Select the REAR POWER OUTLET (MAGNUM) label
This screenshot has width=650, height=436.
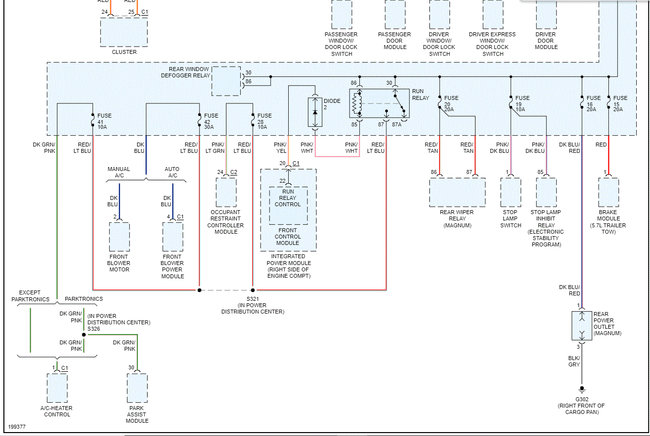click(x=607, y=324)
